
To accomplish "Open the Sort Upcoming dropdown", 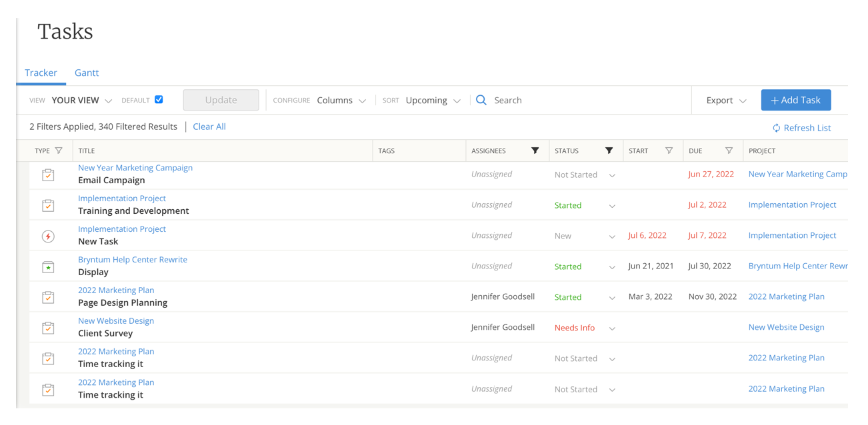I will (x=433, y=101).
